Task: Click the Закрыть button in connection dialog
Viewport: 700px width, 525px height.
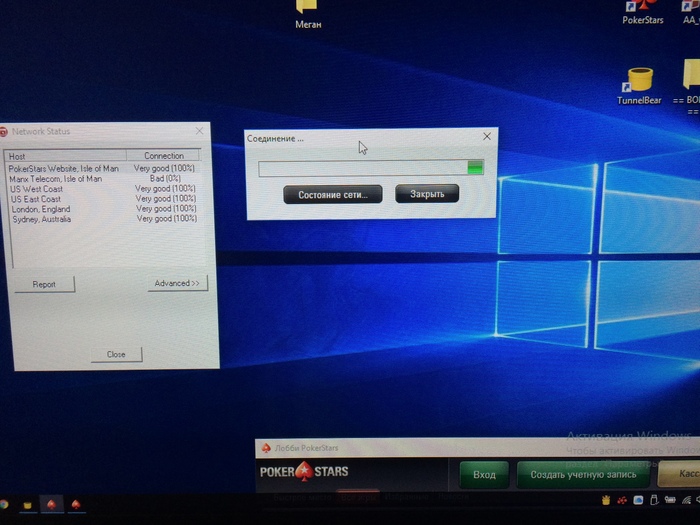Action: [427, 194]
